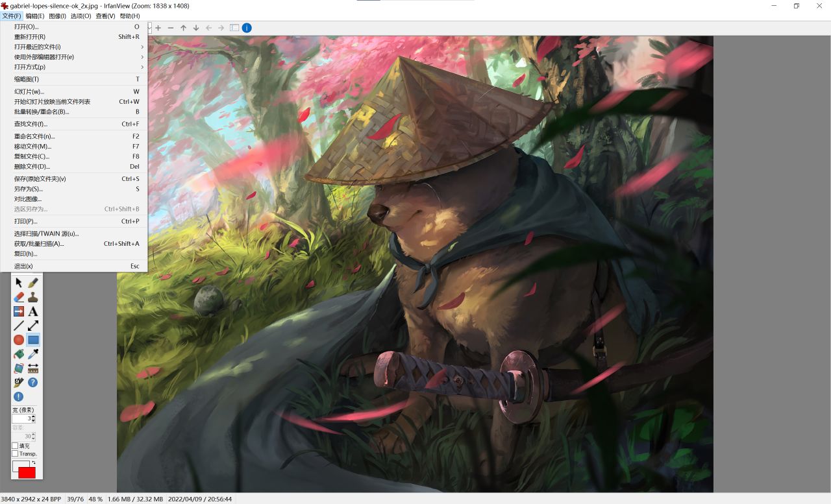Select the clone stamp tool

click(33, 297)
